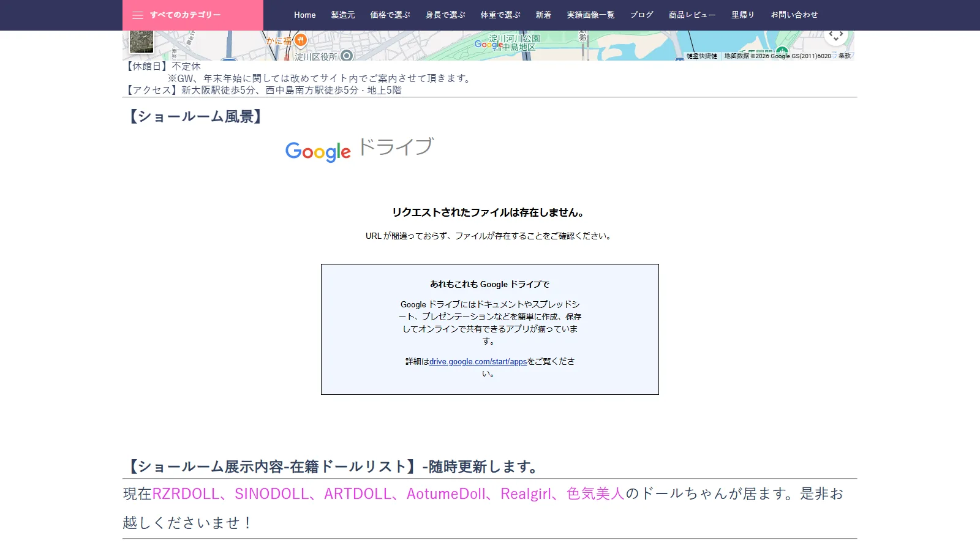Click the 淀川区役所 marker on the map

pos(347,56)
